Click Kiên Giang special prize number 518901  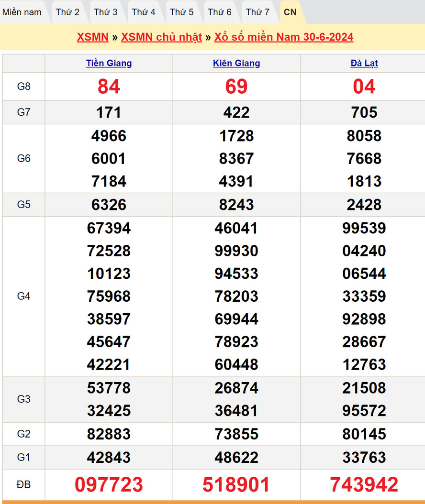tap(236, 484)
